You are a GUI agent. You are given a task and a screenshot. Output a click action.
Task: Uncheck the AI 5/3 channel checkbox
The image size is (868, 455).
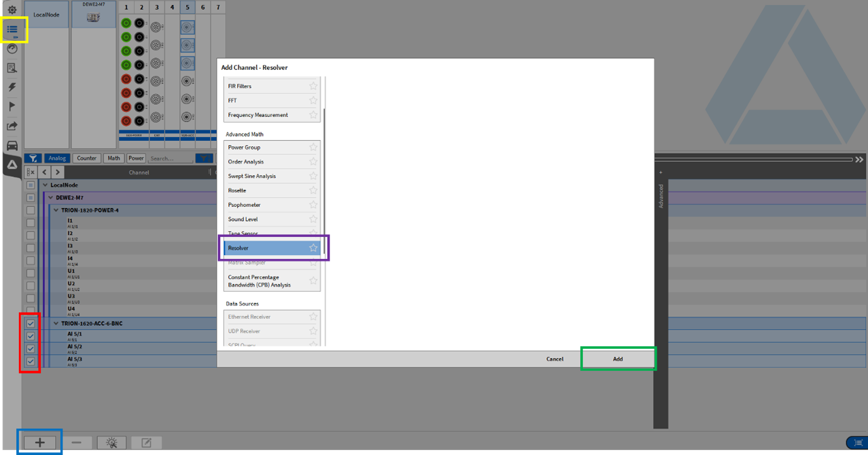[x=30, y=361]
